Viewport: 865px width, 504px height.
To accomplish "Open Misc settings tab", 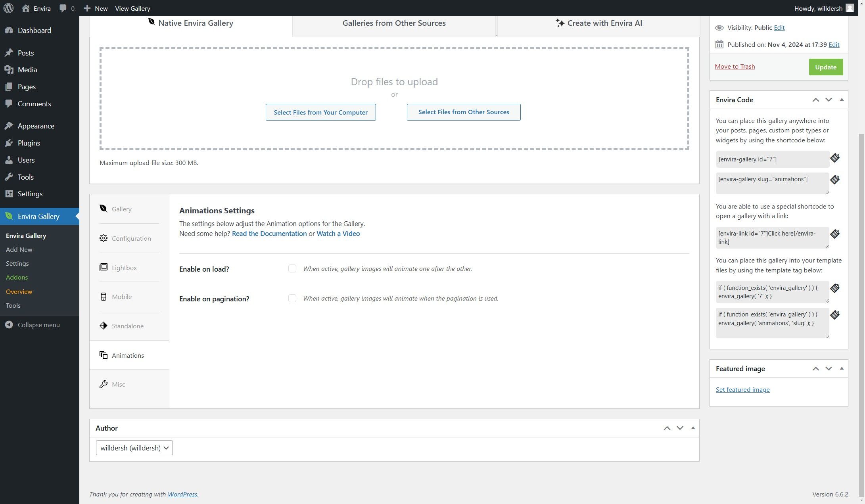I will point(129,384).
